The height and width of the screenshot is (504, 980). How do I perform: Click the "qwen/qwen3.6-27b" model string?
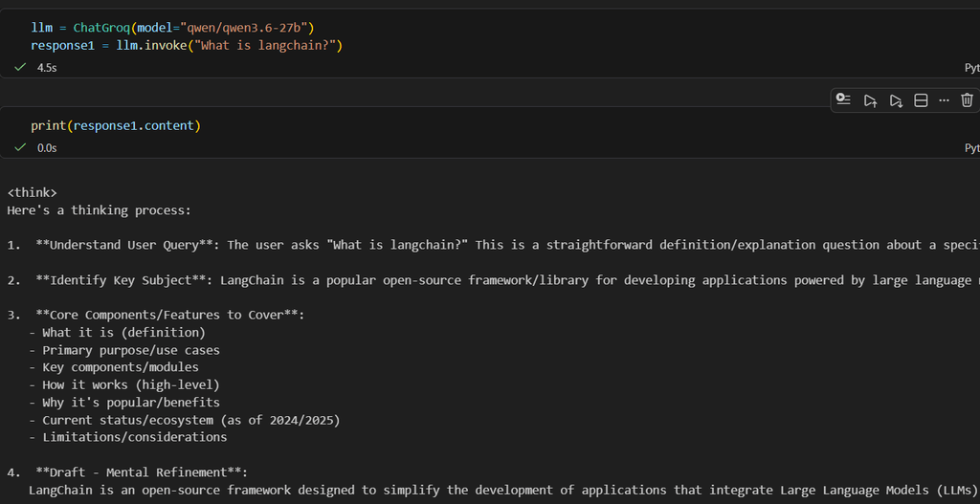pos(243,28)
